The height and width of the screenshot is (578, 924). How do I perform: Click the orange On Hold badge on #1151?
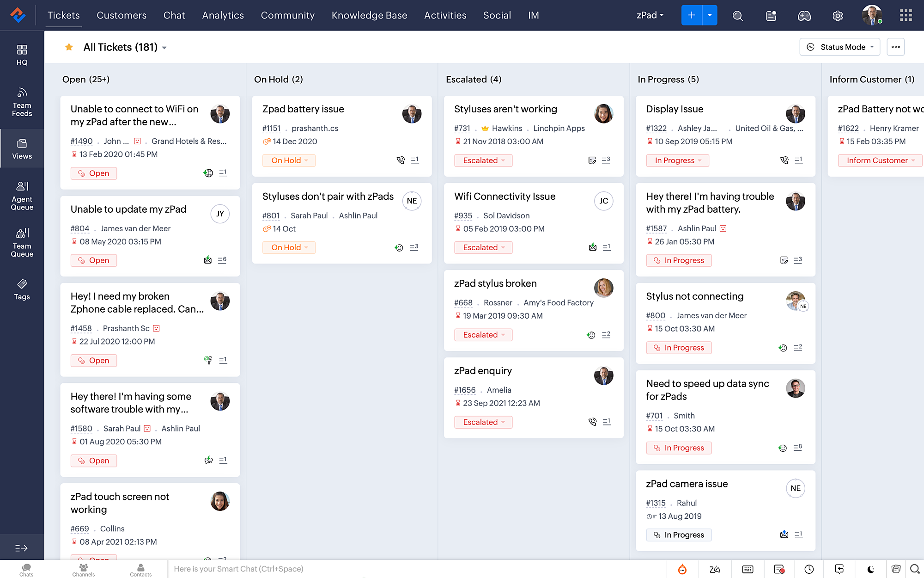tap(289, 160)
